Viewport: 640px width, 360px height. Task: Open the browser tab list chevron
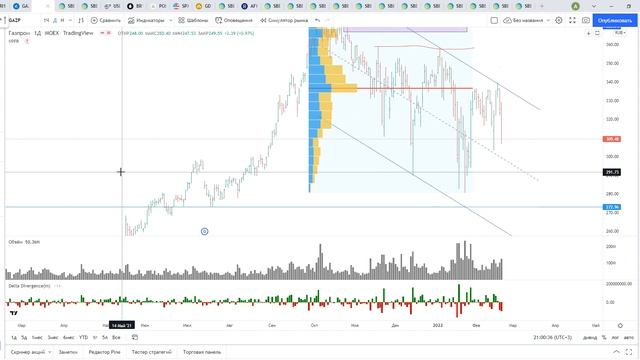click(593, 6)
